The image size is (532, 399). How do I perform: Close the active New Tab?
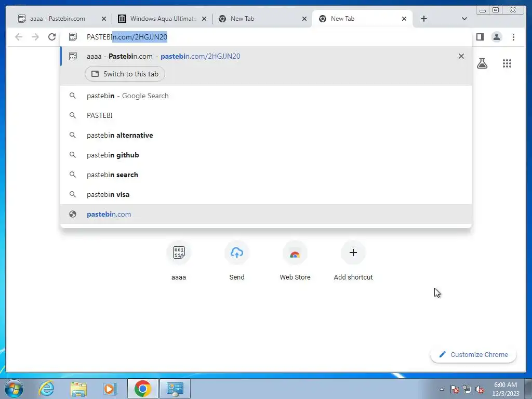[x=404, y=19]
